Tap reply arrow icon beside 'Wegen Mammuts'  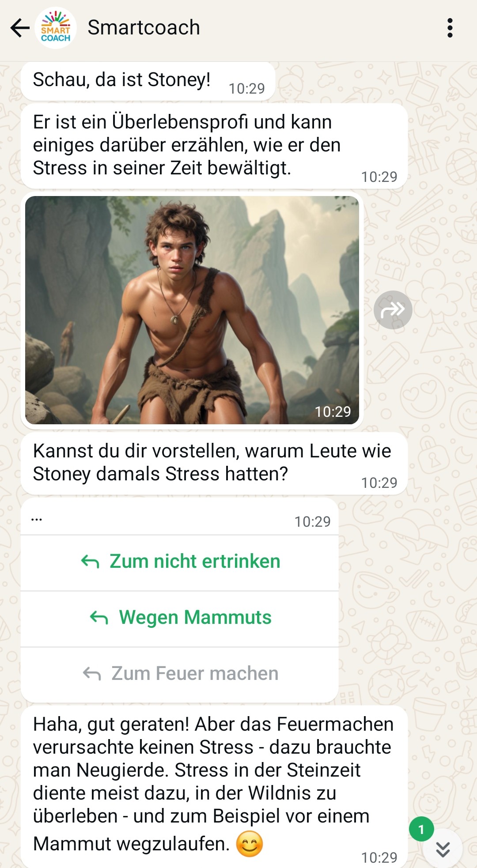point(99,618)
